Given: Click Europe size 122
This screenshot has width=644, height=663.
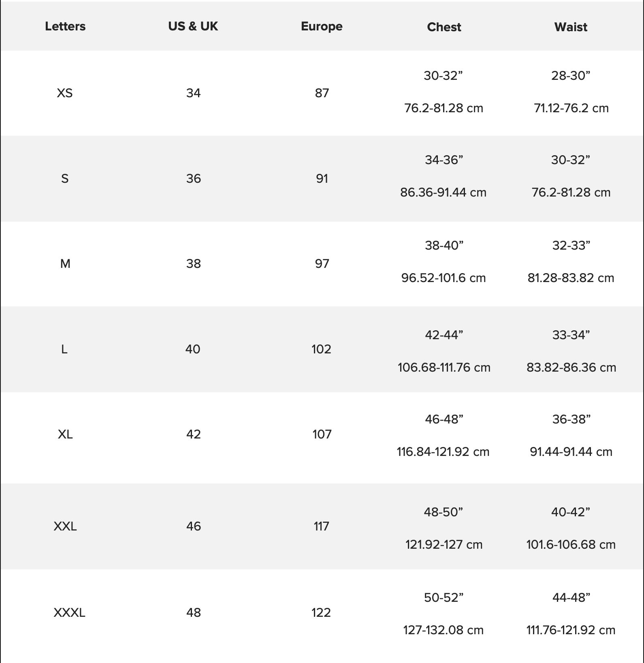Looking at the screenshot, I should (x=321, y=612).
